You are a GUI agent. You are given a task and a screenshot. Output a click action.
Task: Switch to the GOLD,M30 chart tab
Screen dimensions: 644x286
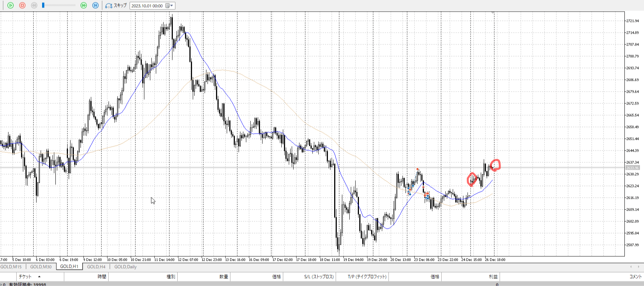(x=41, y=267)
